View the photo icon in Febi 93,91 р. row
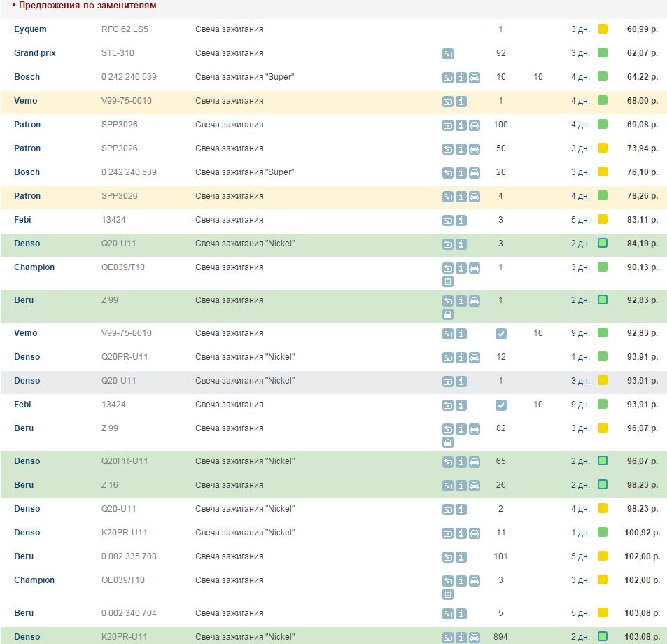Screen dimensions: 667x644 (447, 405)
